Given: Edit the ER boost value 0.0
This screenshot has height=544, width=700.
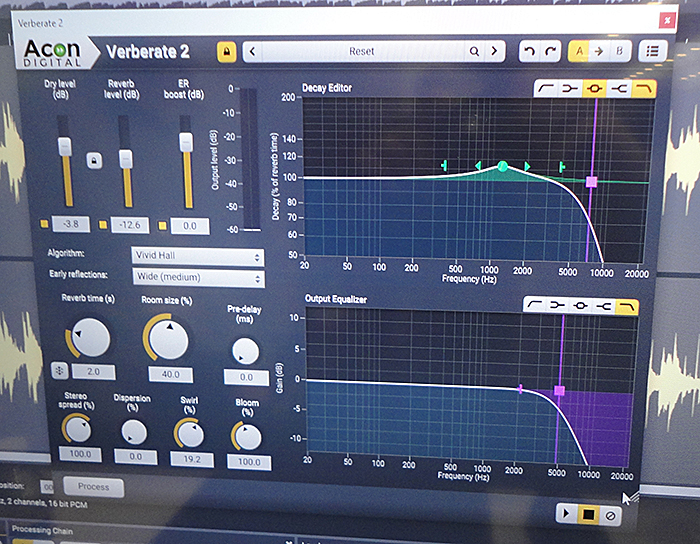Looking at the screenshot, I should coord(190,226).
